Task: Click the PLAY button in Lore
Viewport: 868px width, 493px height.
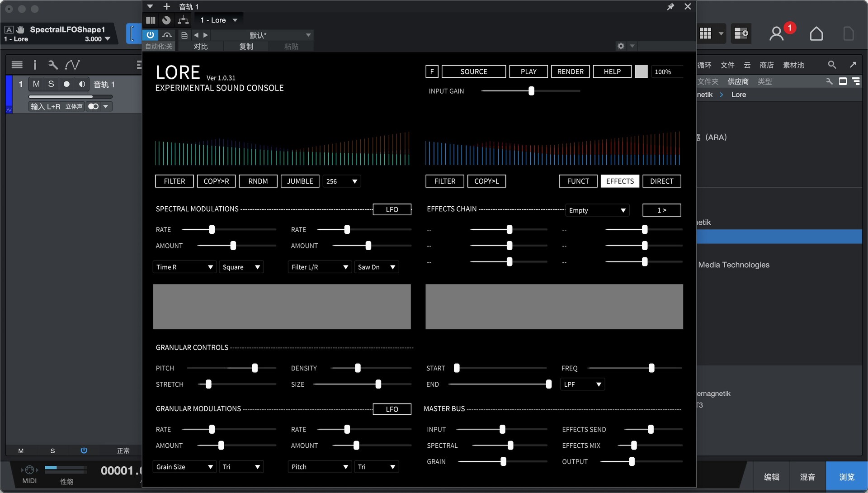Action: click(x=528, y=71)
